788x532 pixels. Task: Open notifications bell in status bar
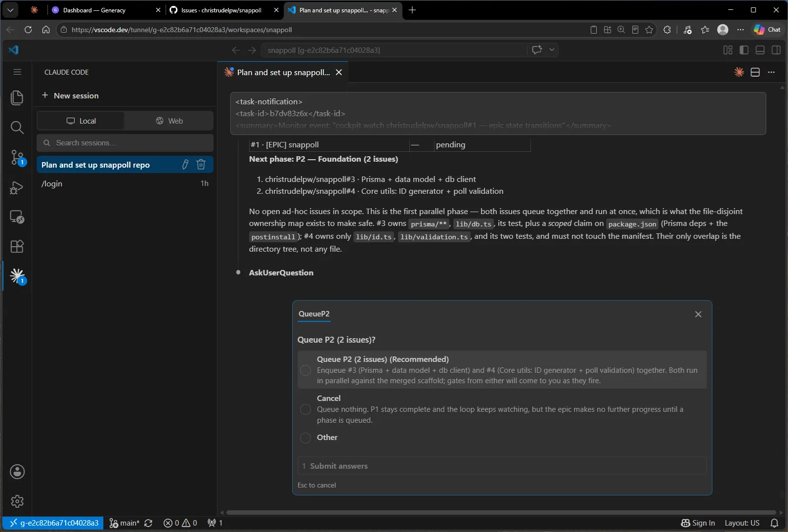pyautogui.click(x=775, y=523)
